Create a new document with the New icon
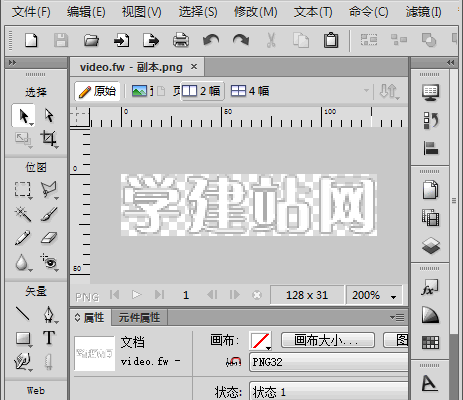The width and height of the screenshot is (463, 400). tap(31, 40)
